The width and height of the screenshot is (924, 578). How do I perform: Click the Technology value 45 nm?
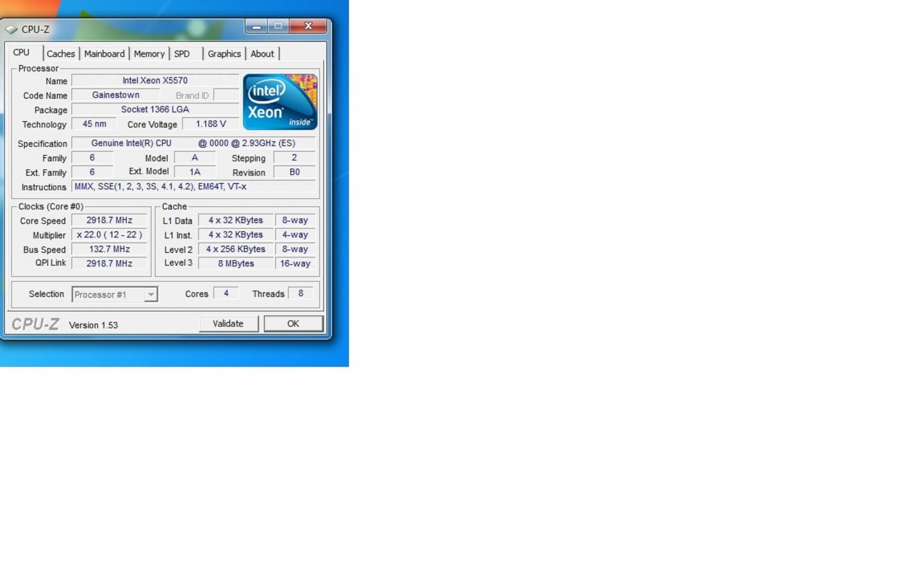tap(94, 124)
